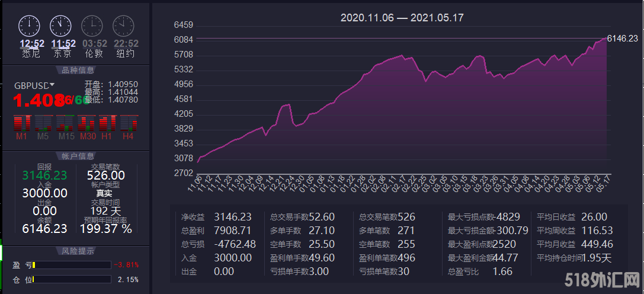Click the 27.10 long lots value
644x294 pixels.
[322, 231]
